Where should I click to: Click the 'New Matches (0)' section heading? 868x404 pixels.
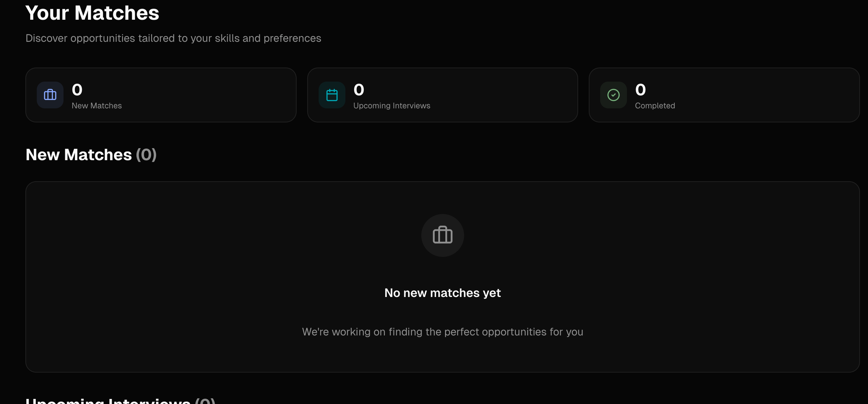coord(79,155)
